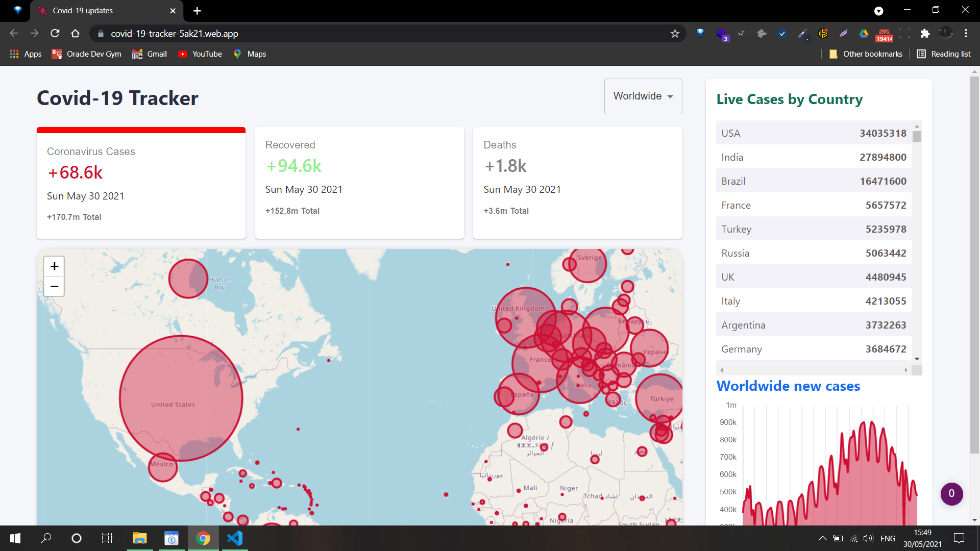The height and width of the screenshot is (551, 980).
Task: Bookmark this page with star icon
Action: [x=675, y=34]
